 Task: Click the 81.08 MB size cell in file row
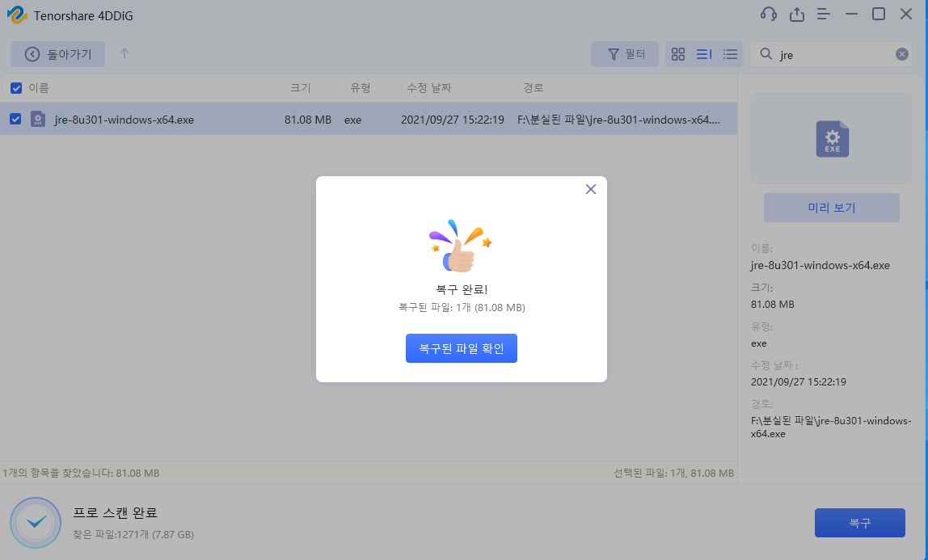[308, 120]
